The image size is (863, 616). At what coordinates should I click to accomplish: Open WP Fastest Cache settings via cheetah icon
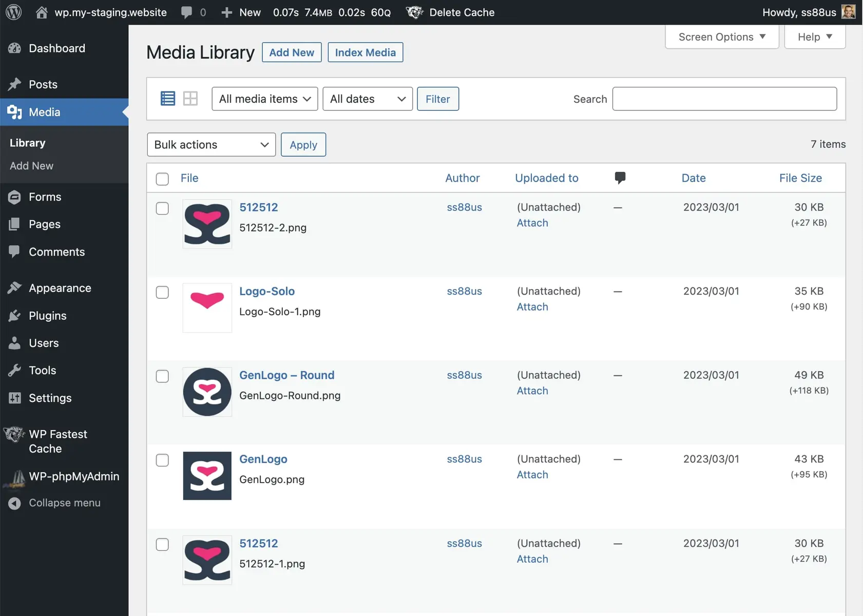click(14, 434)
